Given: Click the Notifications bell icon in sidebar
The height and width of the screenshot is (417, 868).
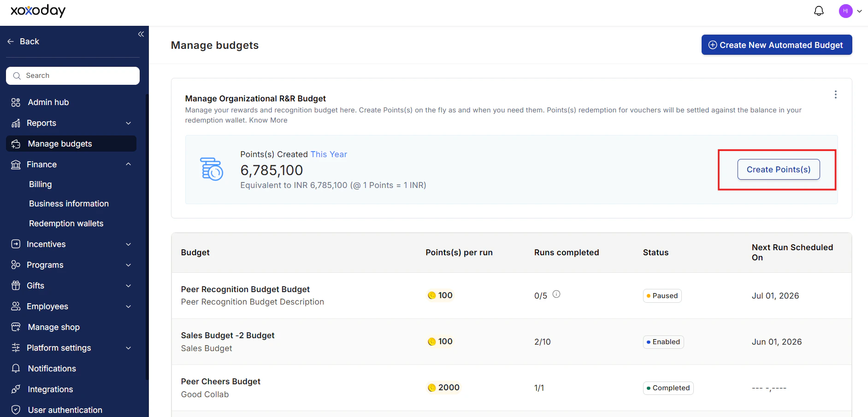Looking at the screenshot, I should click(16, 369).
